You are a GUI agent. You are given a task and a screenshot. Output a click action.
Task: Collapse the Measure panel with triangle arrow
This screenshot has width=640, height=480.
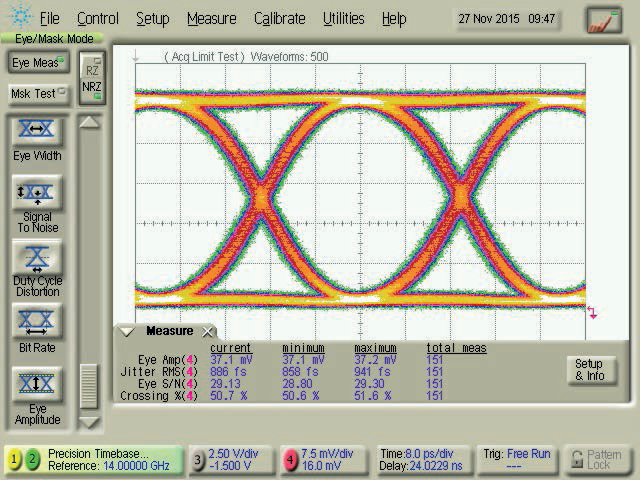(127, 331)
